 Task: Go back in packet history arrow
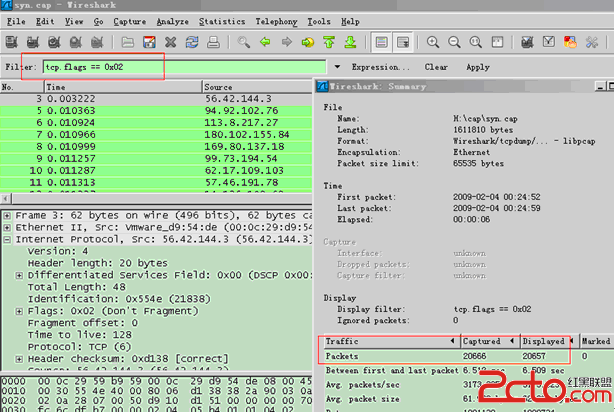pyautogui.click(x=265, y=42)
